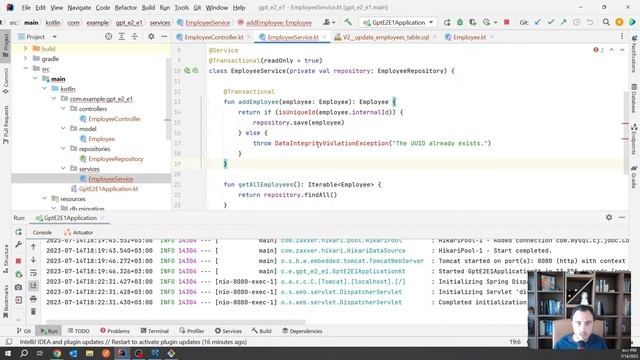Click Expand All icon in Project panel

[x=122, y=37]
